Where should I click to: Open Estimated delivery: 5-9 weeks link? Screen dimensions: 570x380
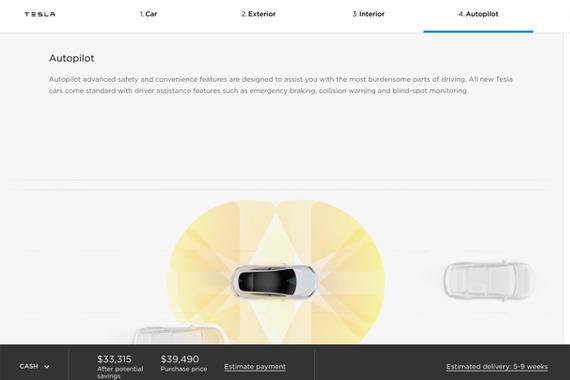coord(497,367)
